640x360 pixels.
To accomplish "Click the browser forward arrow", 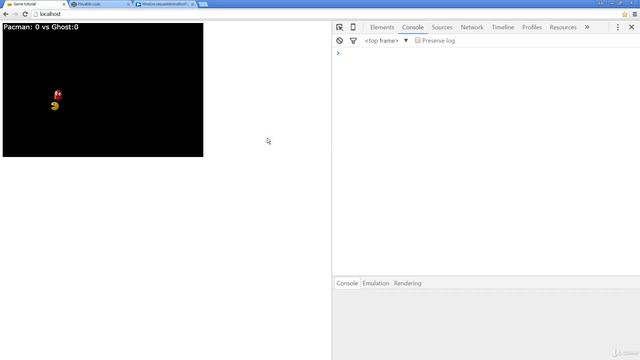I will click(x=16, y=14).
